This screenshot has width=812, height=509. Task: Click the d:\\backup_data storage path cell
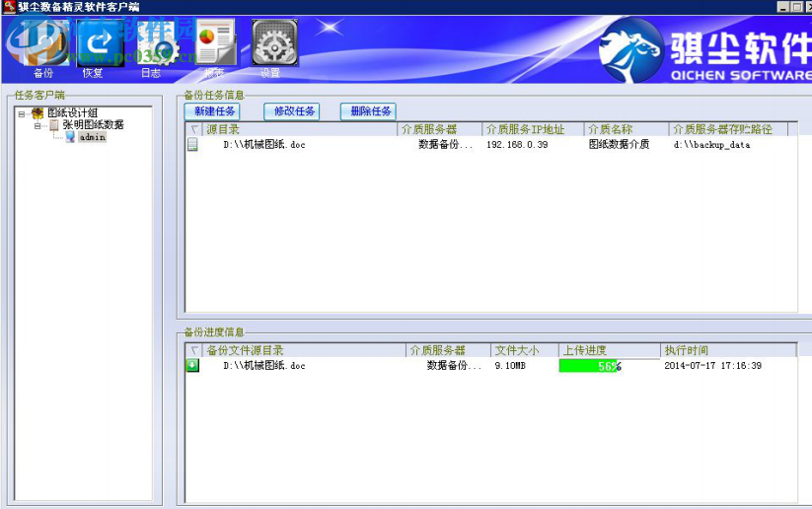click(711, 144)
